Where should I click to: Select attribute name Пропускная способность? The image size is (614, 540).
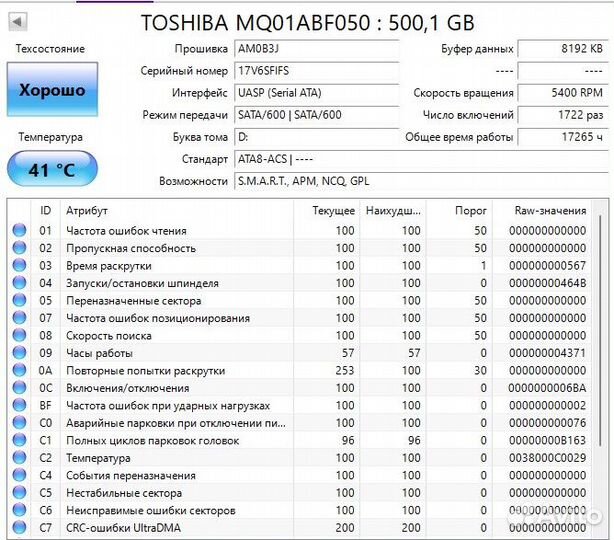click(131, 248)
